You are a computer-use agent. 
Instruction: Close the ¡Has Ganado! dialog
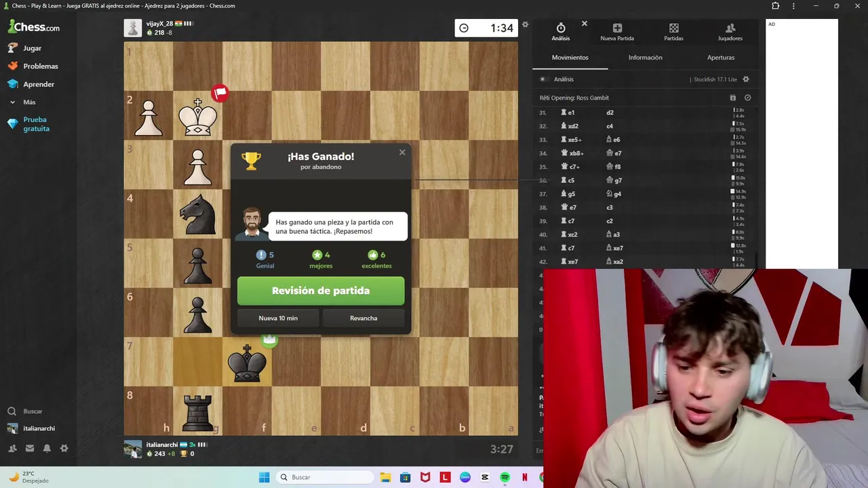pos(402,152)
